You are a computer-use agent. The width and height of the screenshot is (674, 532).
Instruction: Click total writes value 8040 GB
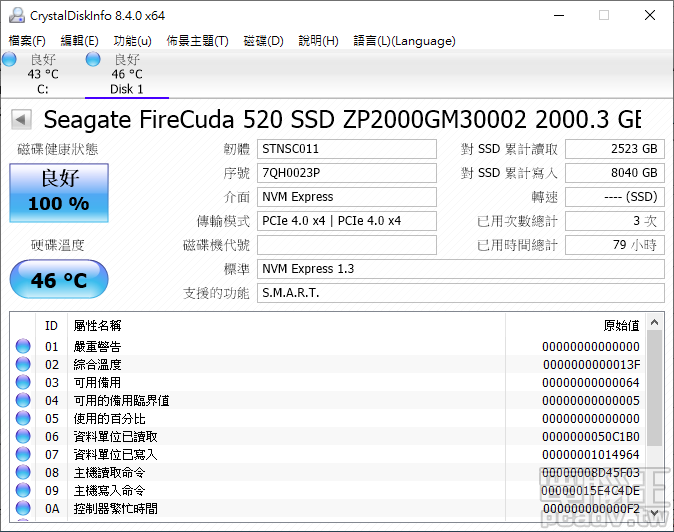pos(615,173)
